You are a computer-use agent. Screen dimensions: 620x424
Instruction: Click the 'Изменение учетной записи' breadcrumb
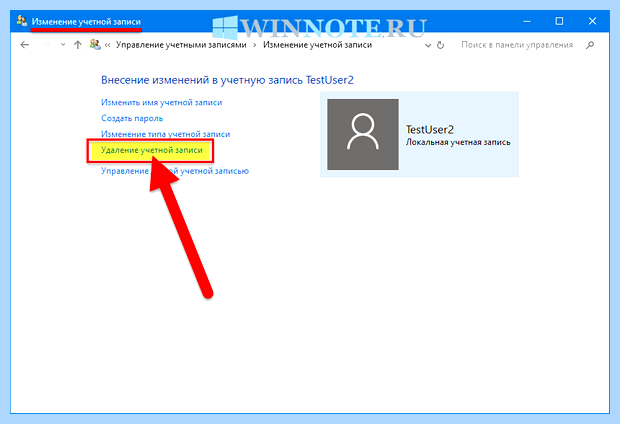(x=318, y=45)
